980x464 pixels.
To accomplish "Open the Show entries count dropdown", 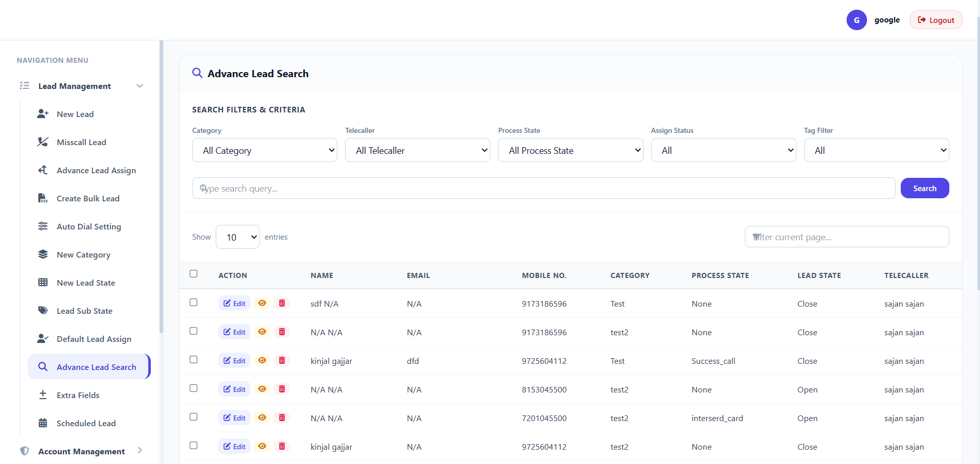I will 238,237.
